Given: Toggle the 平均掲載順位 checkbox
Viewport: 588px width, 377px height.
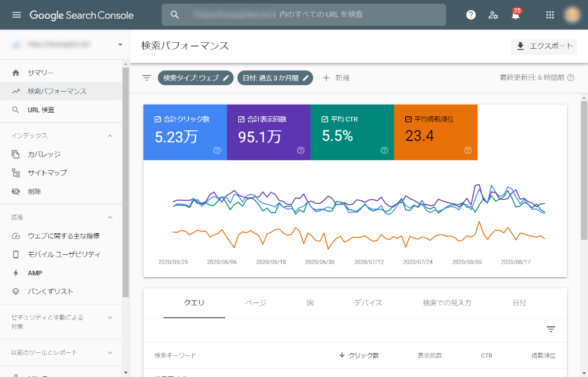Looking at the screenshot, I should click(409, 119).
